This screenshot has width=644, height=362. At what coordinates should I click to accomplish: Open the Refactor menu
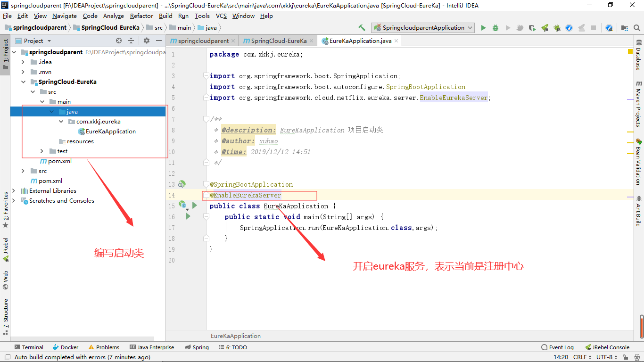point(141,16)
